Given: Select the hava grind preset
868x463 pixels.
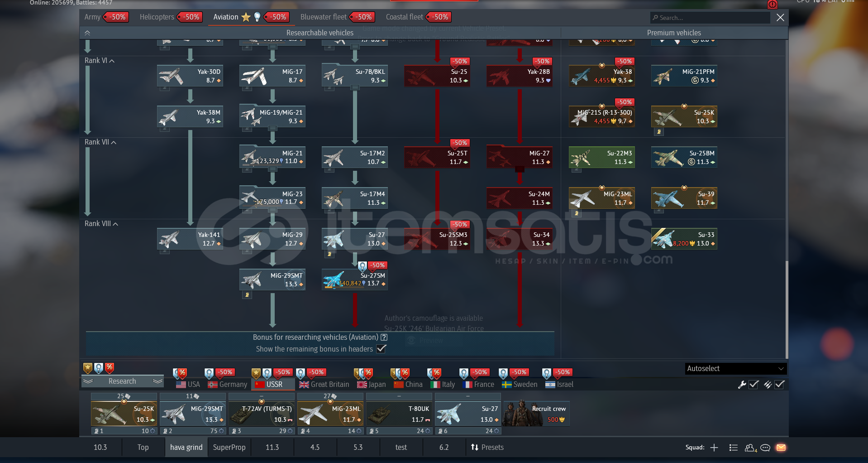Looking at the screenshot, I should (186, 447).
